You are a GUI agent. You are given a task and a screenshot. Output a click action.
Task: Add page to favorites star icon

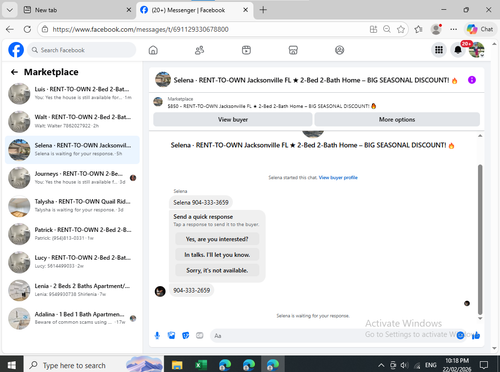(401, 29)
